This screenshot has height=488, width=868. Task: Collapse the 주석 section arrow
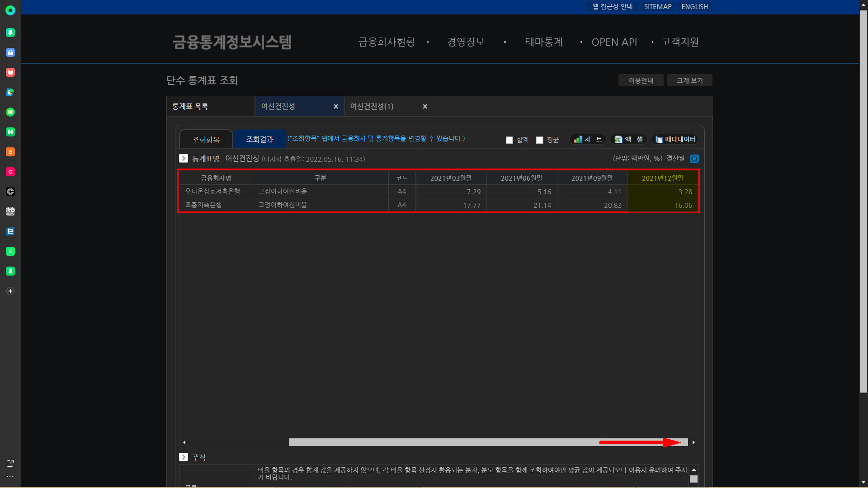pyautogui.click(x=184, y=457)
